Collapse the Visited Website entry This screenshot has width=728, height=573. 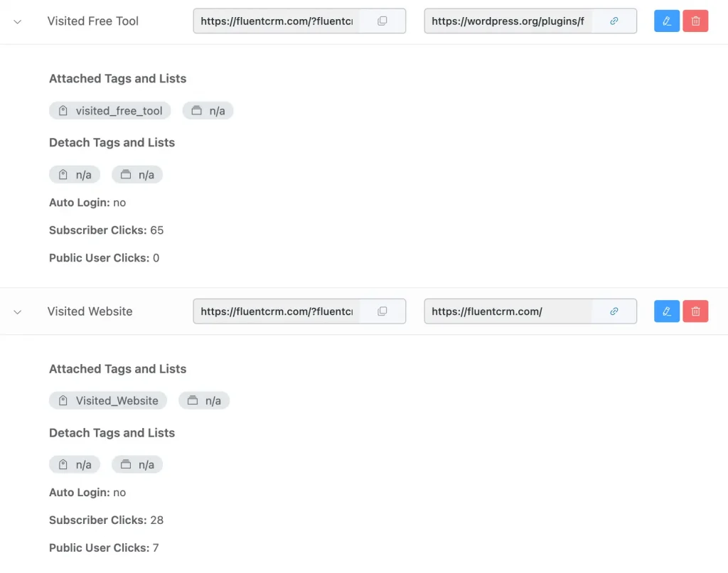[x=17, y=311]
